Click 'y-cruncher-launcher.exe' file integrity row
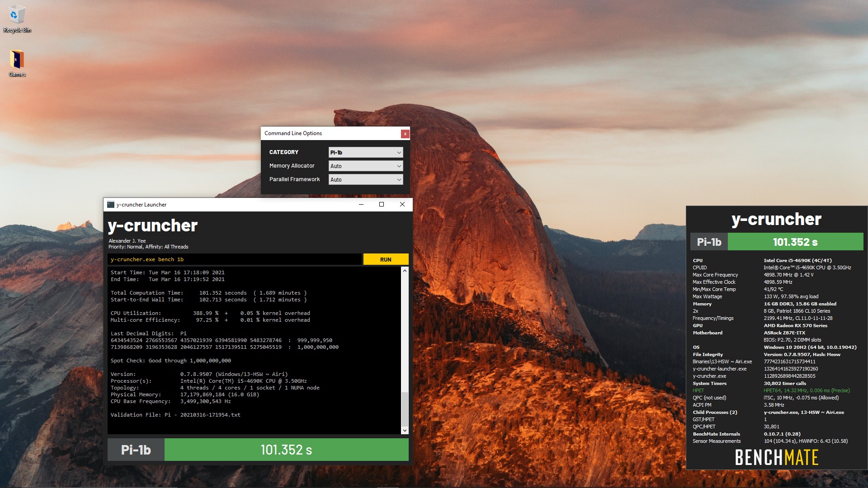The height and width of the screenshot is (488, 868). click(755, 369)
